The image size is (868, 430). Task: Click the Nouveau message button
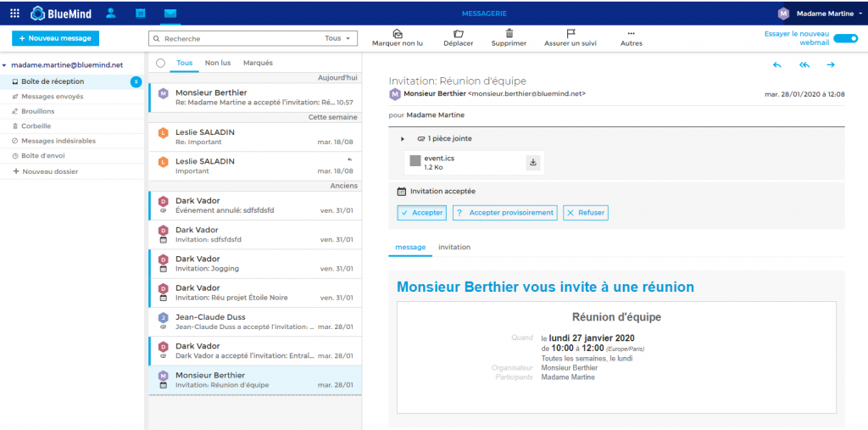coord(56,38)
